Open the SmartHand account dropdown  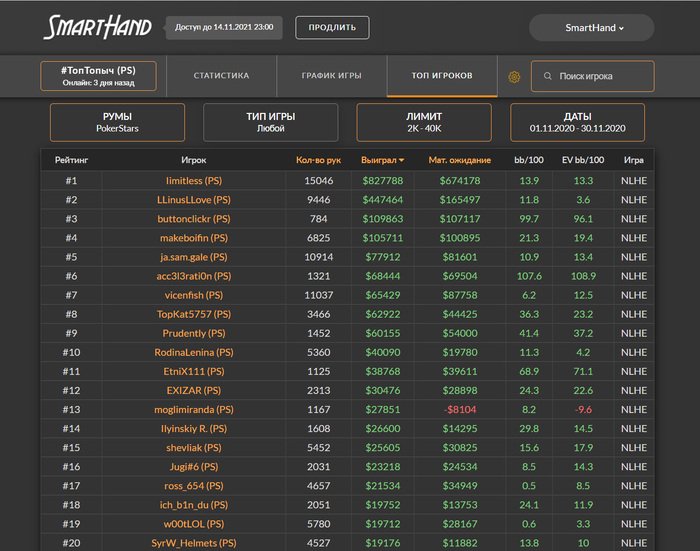[x=594, y=28]
